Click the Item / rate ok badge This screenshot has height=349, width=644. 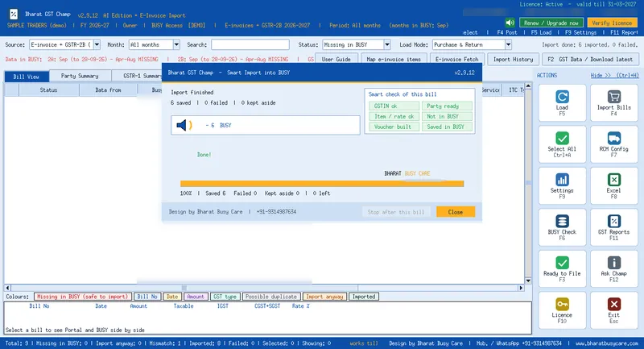pyautogui.click(x=394, y=116)
